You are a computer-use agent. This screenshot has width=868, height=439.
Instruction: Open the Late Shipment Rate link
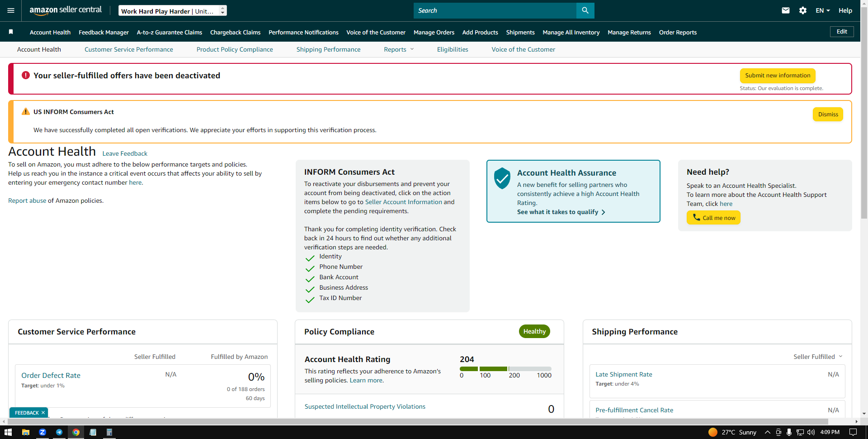624,374
